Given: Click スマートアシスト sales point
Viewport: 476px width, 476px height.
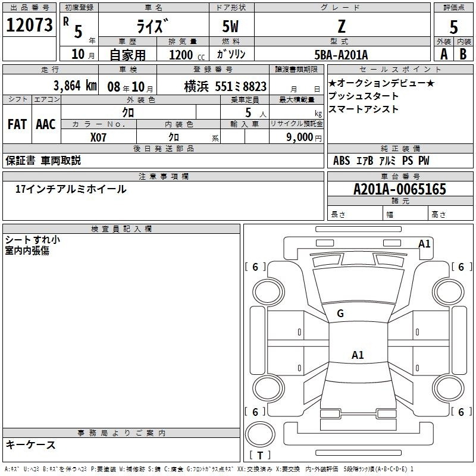Looking at the screenshot, I should pos(364,109).
